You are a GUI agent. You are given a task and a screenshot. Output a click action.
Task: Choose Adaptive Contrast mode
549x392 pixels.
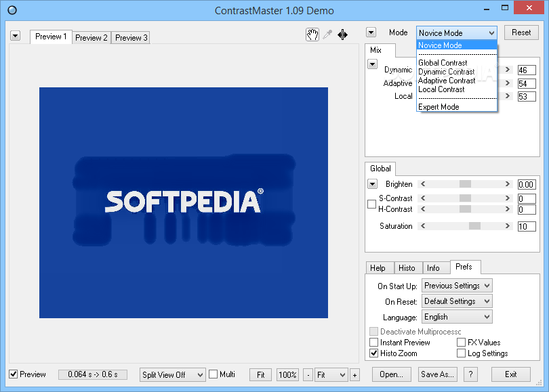tap(457, 81)
